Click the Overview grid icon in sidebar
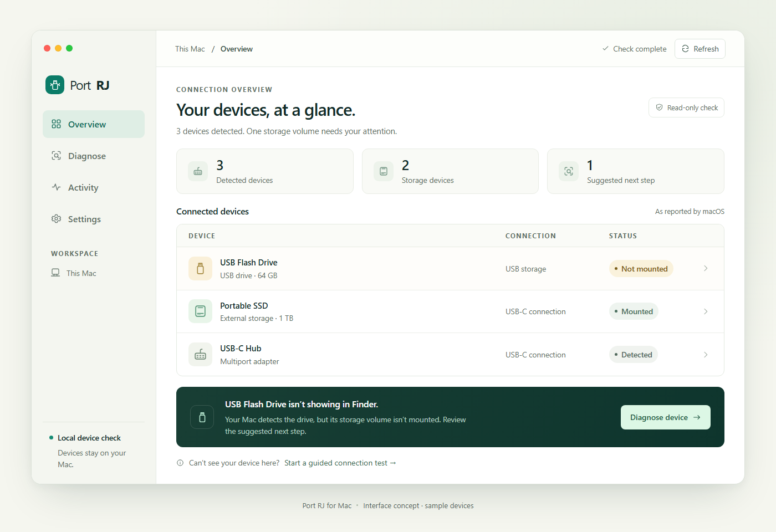Image resolution: width=776 pixels, height=532 pixels. click(56, 124)
